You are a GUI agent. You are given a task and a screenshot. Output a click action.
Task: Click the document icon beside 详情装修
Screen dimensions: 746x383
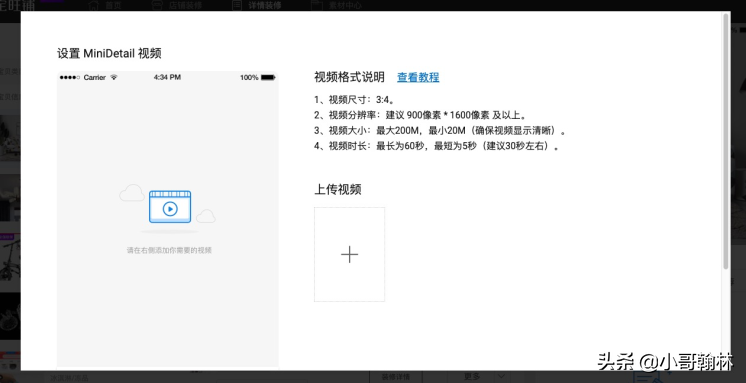pos(236,5)
